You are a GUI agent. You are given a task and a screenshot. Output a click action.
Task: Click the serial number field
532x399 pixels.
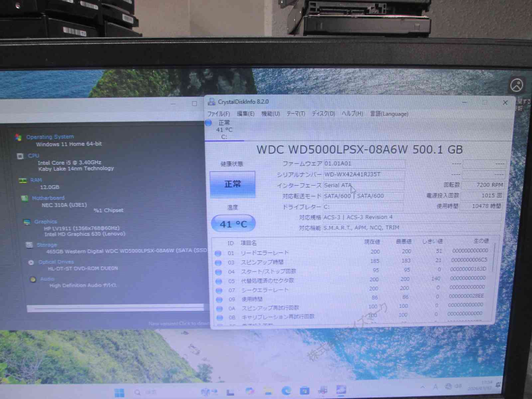tap(364, 175)
